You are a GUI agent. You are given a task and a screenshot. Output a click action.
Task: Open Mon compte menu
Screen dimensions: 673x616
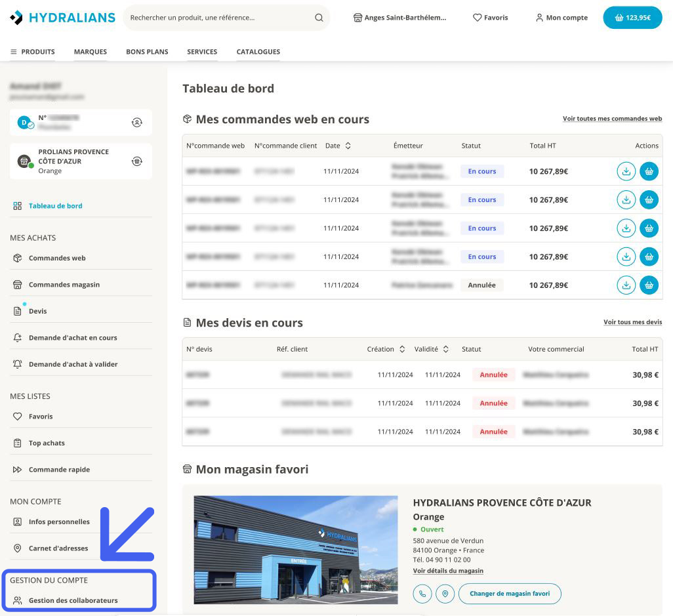[x=562, y=18]
